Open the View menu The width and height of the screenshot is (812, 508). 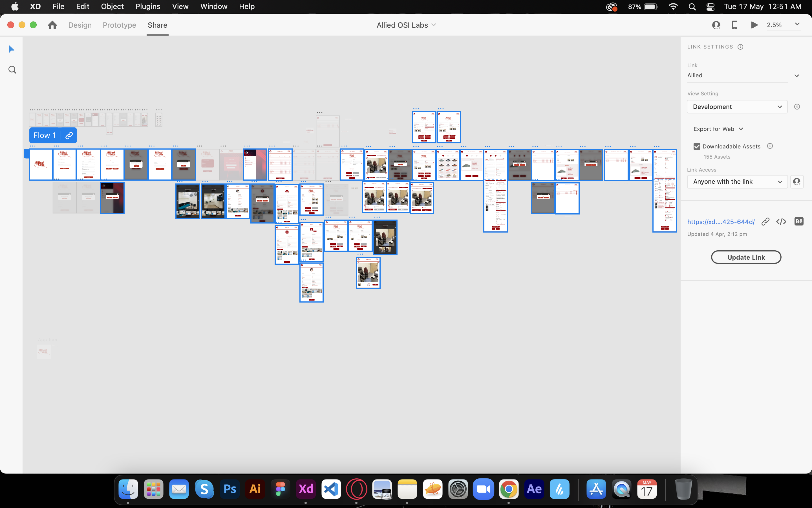coord(180,6)
